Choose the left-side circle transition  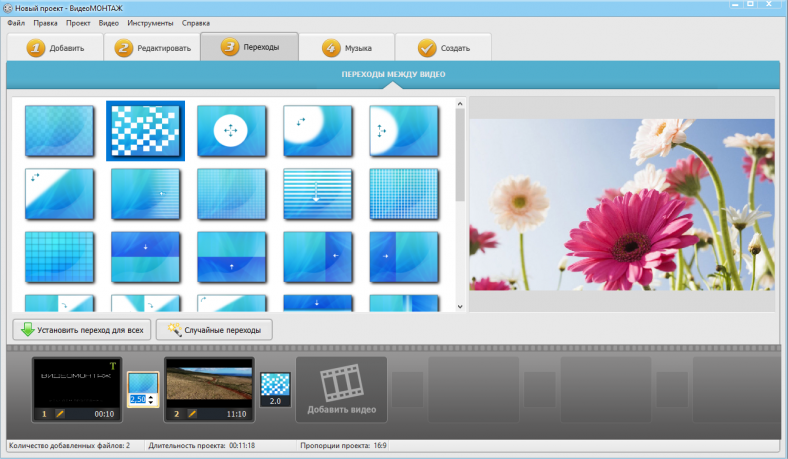point(404,131)
